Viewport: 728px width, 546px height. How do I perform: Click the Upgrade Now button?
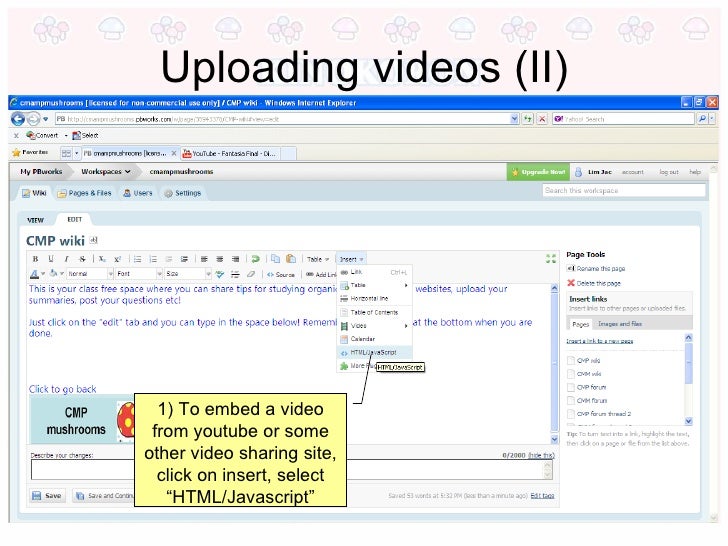coord(539,172)
